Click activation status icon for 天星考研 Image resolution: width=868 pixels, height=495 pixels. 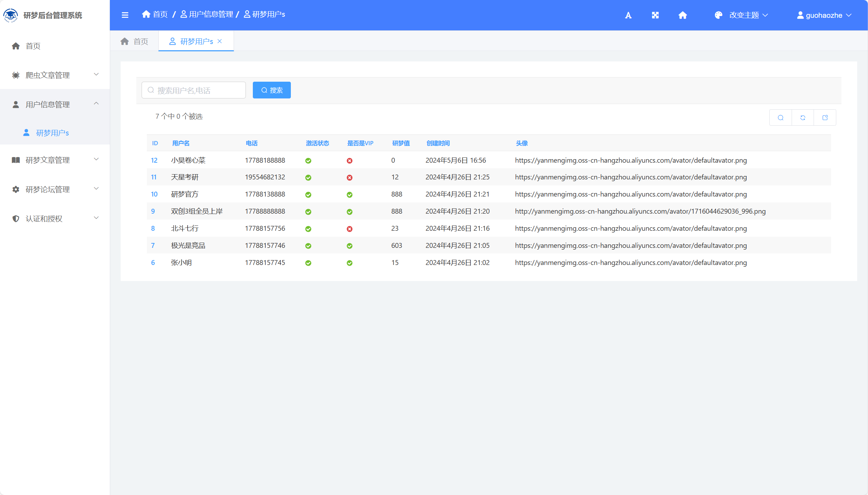tap(308, 178)
